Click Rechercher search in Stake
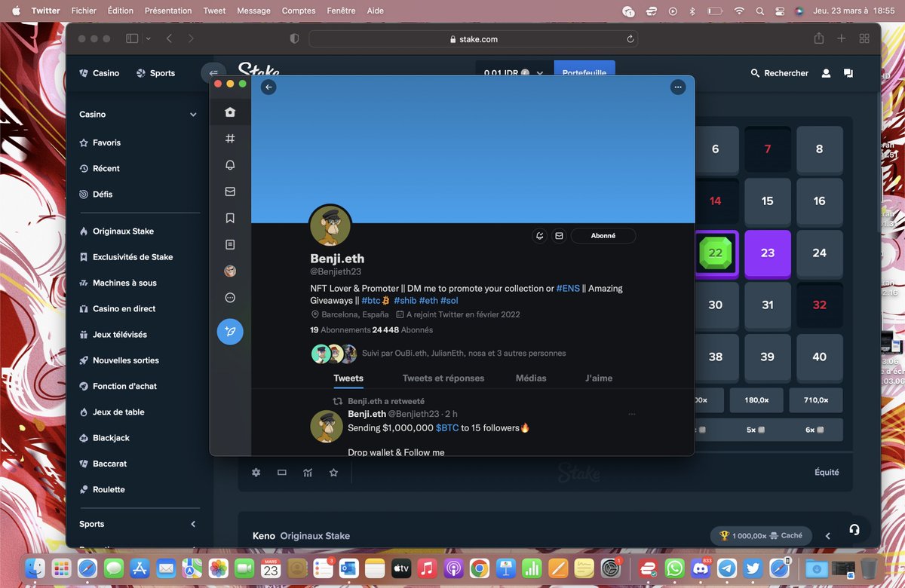 [x=779, y=73]
